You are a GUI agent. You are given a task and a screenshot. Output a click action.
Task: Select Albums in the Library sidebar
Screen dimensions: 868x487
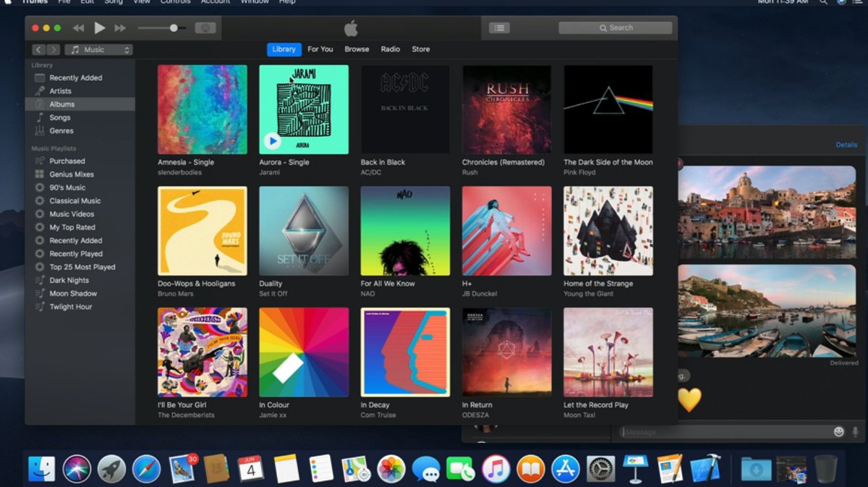[62, 104]
